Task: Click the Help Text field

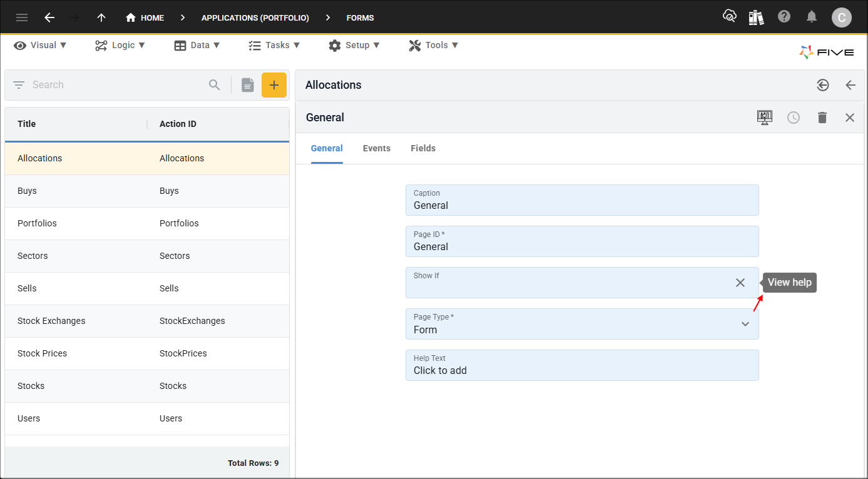Action: click(581, 365)
